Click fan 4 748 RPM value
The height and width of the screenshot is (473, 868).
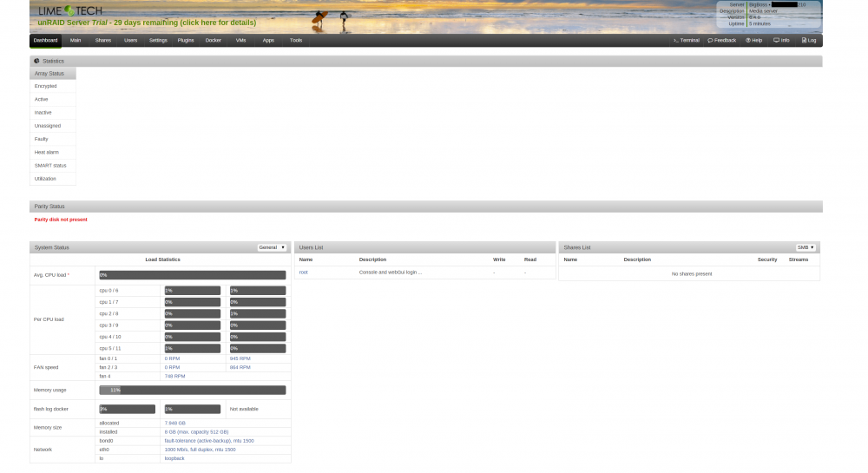pyautogui.click(x=175, y=376)
